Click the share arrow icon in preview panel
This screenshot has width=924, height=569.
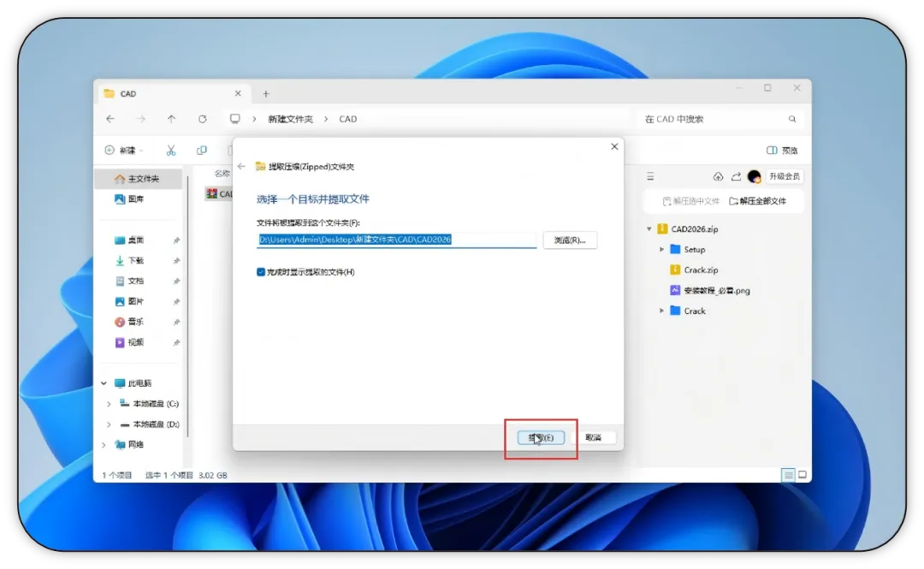click(x=736, y=176)
